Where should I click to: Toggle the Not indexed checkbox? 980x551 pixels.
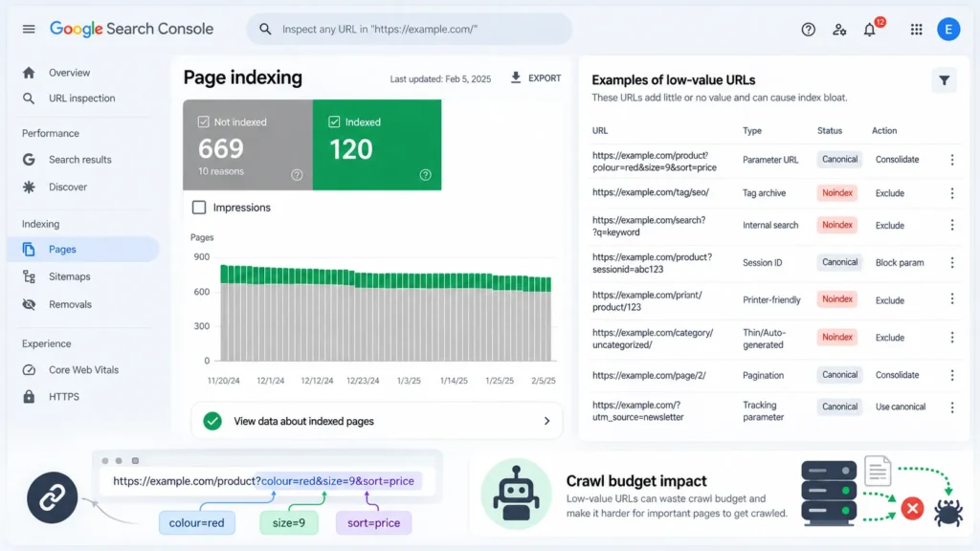click(x=203, y=121)
